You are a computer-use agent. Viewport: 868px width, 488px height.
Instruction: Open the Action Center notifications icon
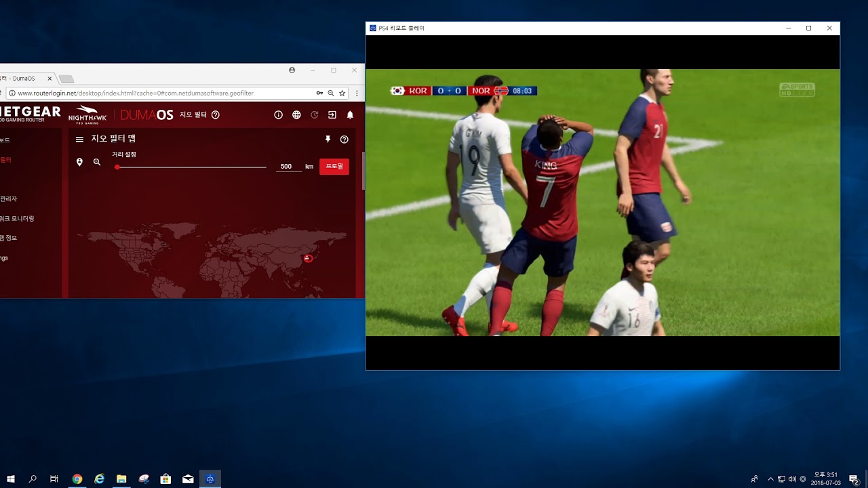(x=854, y=479)
